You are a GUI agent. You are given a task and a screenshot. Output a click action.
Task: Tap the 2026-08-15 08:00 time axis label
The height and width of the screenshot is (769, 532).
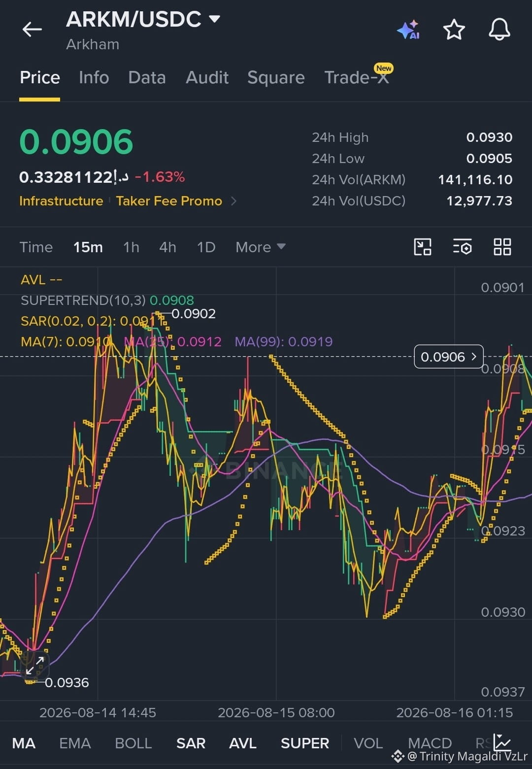[x=276, y=713]
